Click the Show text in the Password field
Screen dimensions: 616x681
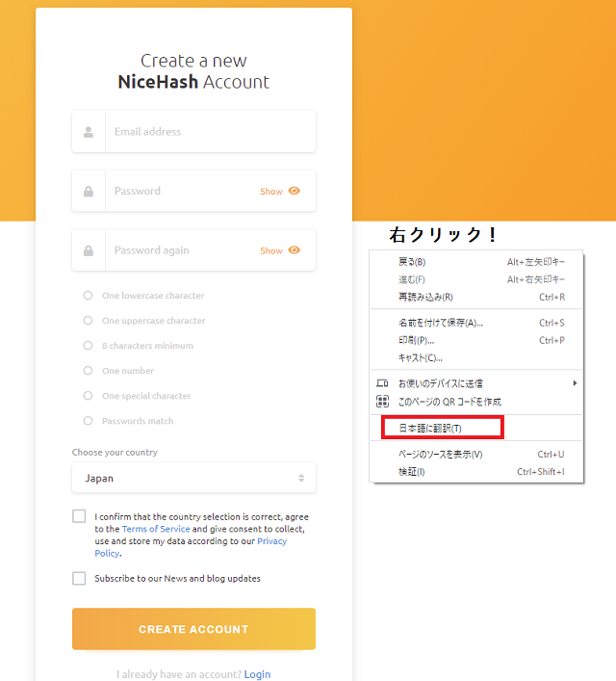[x=271, y=192]
